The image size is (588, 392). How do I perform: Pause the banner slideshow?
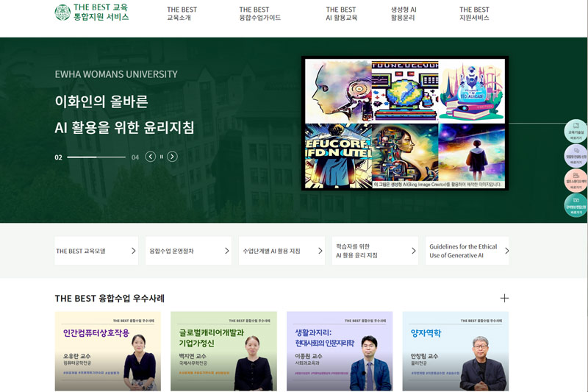click(x=162, y=157)
